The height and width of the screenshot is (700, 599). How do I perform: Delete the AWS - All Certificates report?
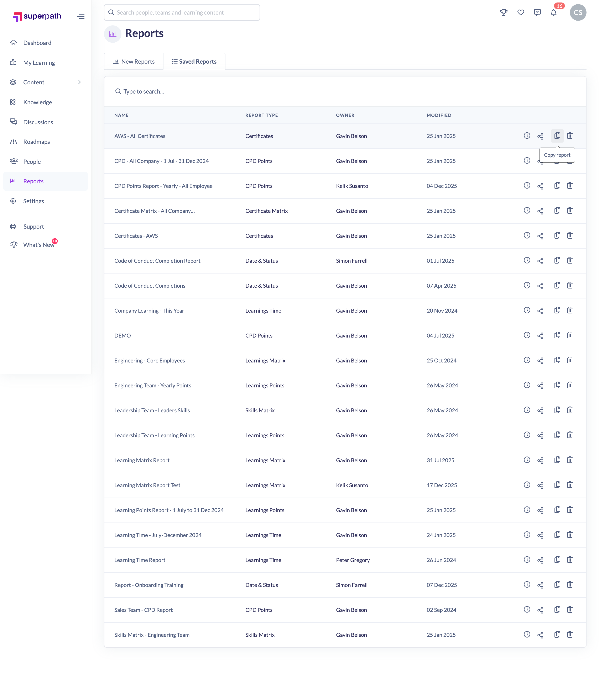click(x=570, y=136)
